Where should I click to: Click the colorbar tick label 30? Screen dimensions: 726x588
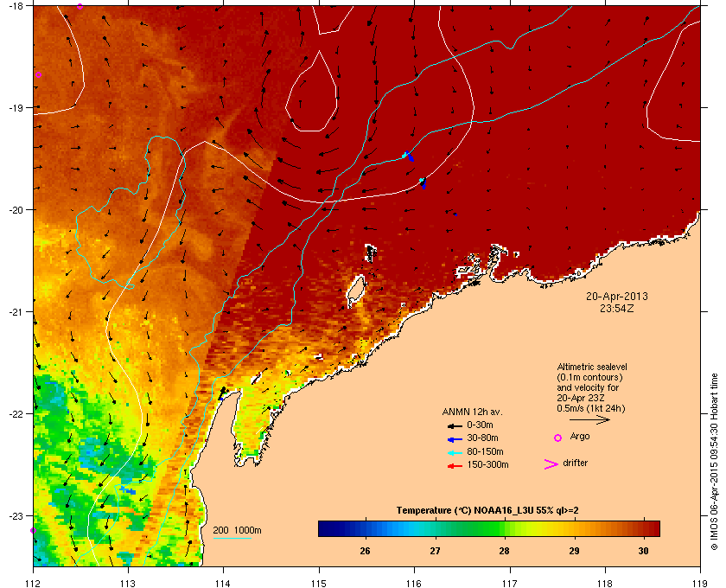tap(644, 551)
